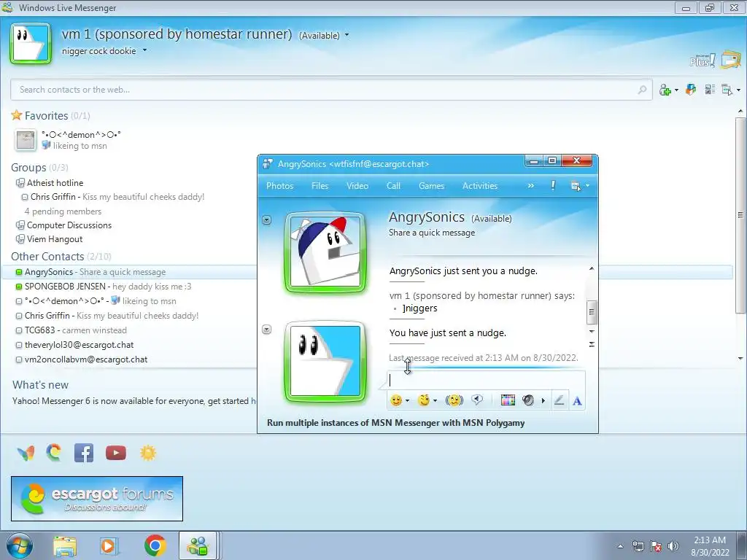Collapse your own display picture with arrow
The height and width of the screenshot is (560, 747).
[x=267, y=330]
